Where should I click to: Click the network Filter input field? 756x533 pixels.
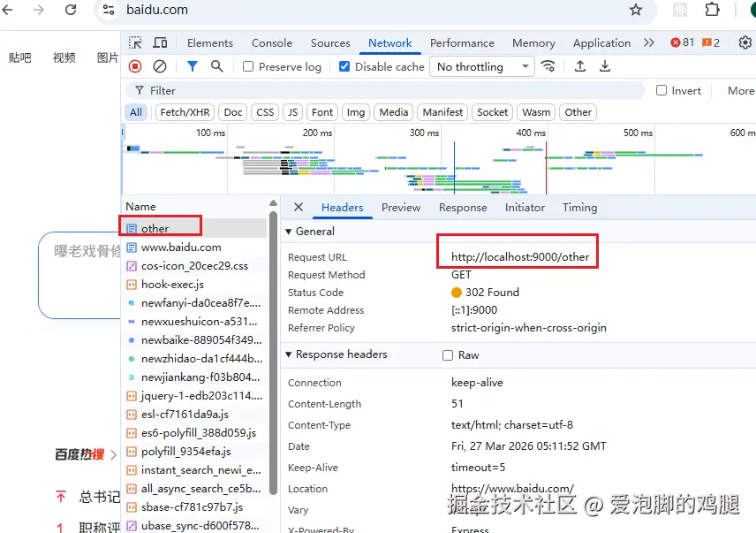click(x=385, y=91)
